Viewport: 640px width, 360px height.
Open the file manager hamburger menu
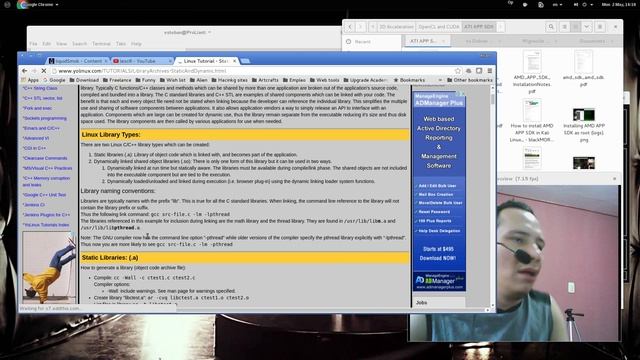tap(600, 27)
